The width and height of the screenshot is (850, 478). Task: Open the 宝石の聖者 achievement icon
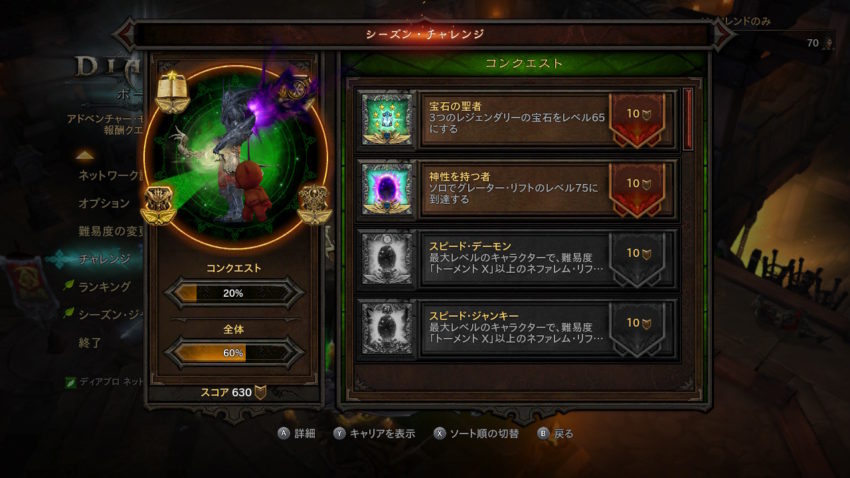pos(387,119)
